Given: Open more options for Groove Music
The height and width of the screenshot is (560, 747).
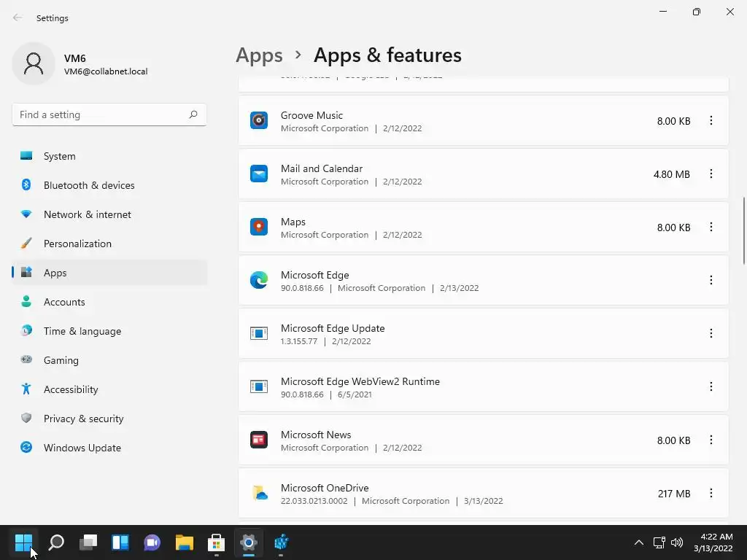Looking at the screenshot, I should click(711, 120).
